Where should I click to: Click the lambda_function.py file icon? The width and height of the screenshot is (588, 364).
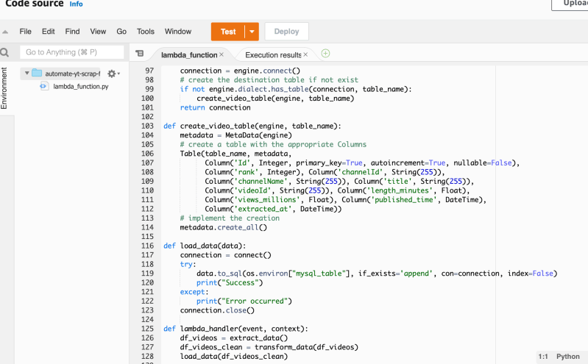[x=44, y=86]
